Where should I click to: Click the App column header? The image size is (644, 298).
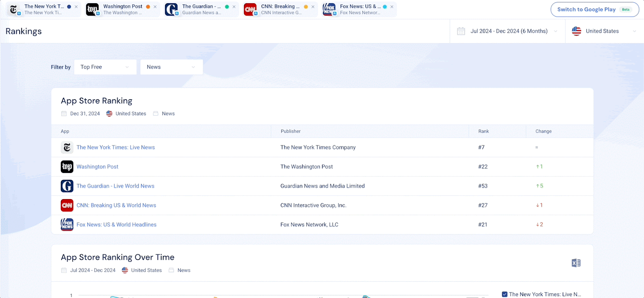65,131
